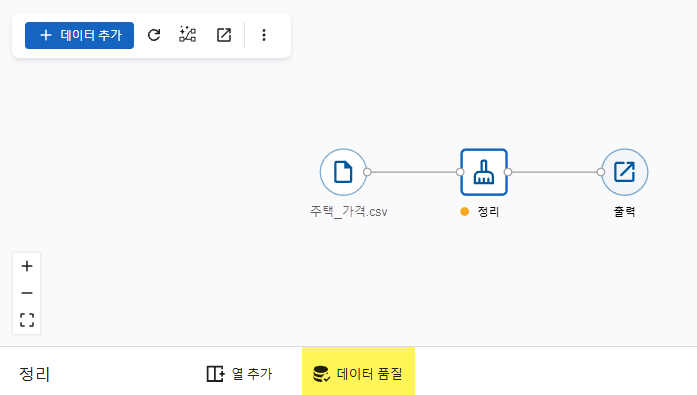
Task: Click the 데이터 추가 button
Action: (79, 35)
